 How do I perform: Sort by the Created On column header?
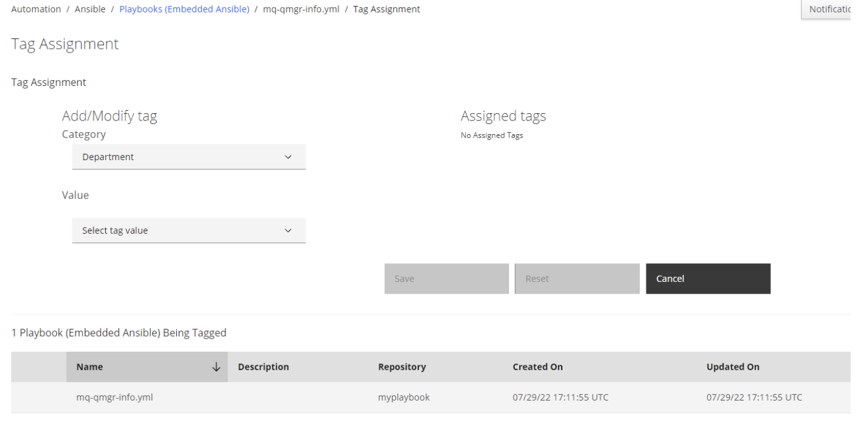click(x=538, y=367)
